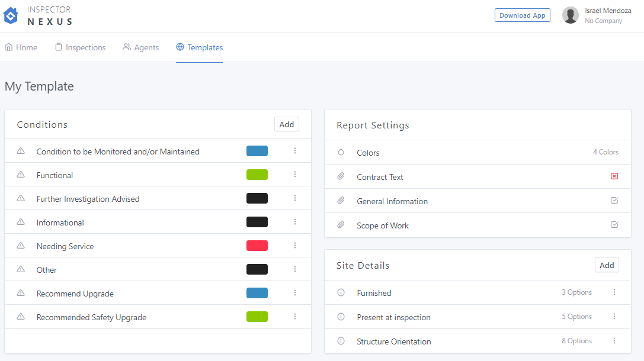Toggle the Scope of Work checkbox
The height and width of the screenshot is (361, 644).
[x=614, y=225]
